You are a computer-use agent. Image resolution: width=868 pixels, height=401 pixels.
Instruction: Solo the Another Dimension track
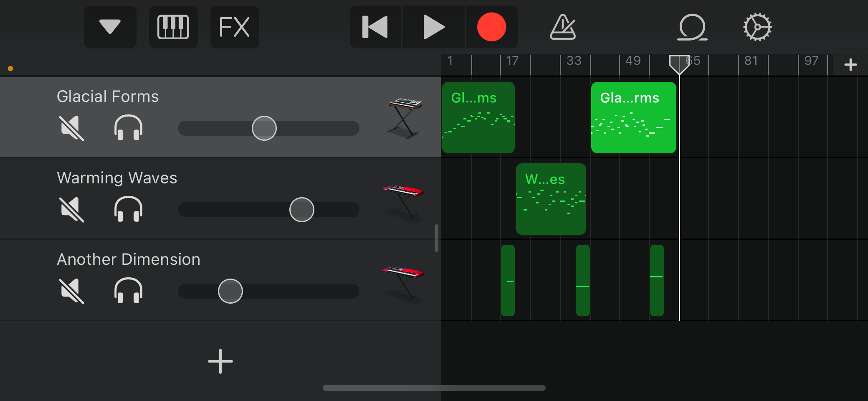129,291
